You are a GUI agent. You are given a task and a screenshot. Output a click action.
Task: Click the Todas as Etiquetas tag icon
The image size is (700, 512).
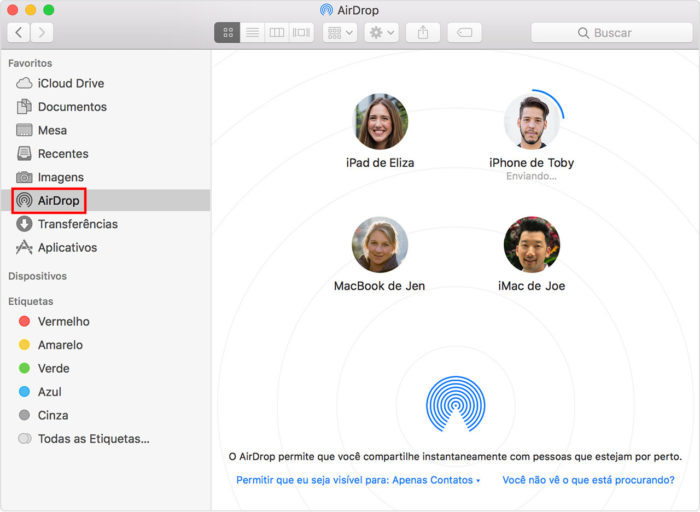25,438
